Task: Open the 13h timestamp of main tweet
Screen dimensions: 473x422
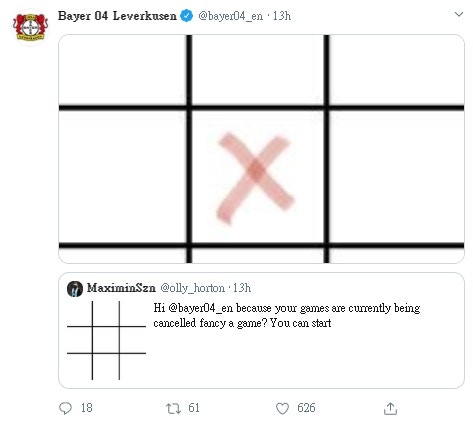Action: point(282,16)
